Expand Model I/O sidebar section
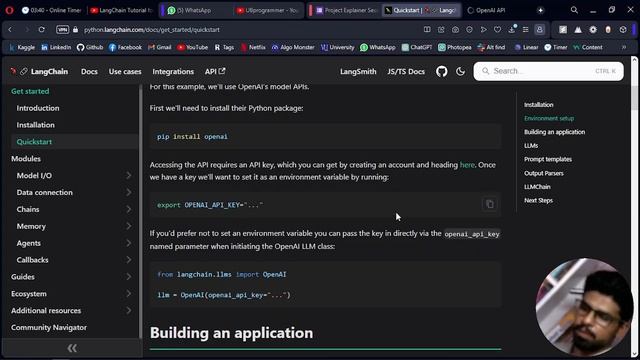The width and height of the screenshot is (640, 360). [x=128, y=176]
